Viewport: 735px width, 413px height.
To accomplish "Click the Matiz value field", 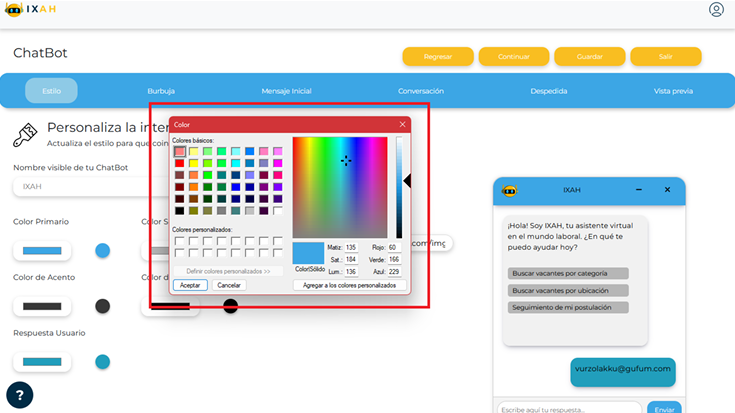I will click(351, 247).
